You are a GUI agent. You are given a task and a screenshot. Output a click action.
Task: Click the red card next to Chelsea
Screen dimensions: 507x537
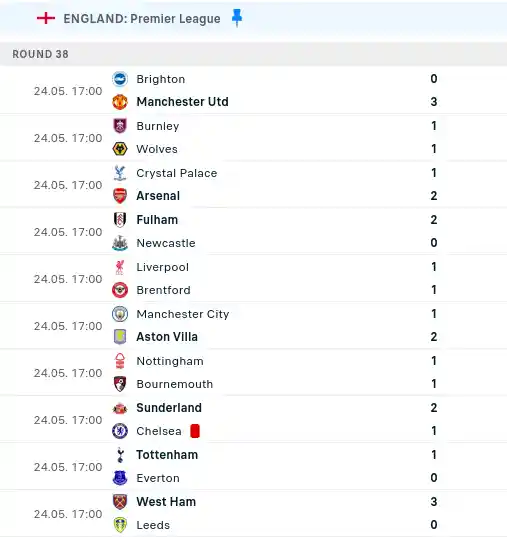[195, 431]
